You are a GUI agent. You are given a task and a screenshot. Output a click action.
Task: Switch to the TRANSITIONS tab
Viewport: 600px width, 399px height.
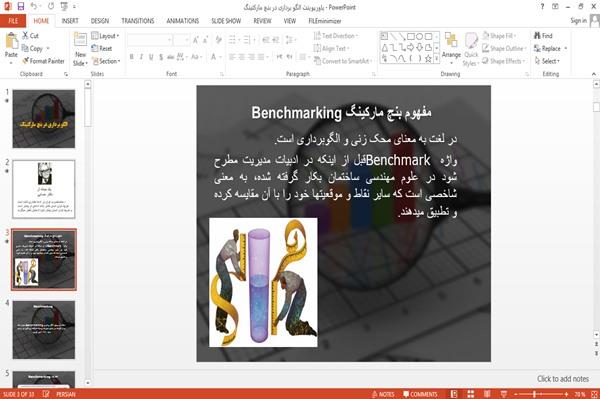coord(138,21)
